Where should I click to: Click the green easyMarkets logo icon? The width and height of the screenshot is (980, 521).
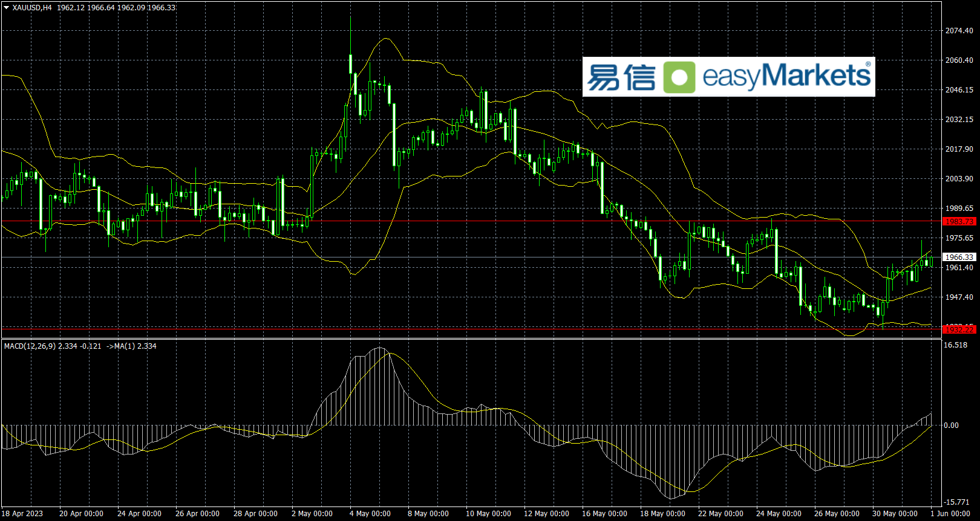click(x=679, y=77)
